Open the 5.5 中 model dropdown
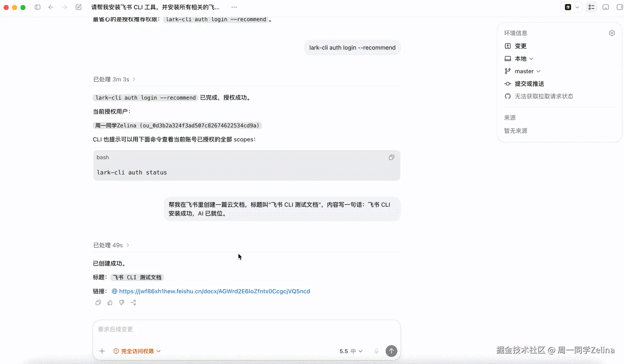624x364 pixels. click(351, 351)
